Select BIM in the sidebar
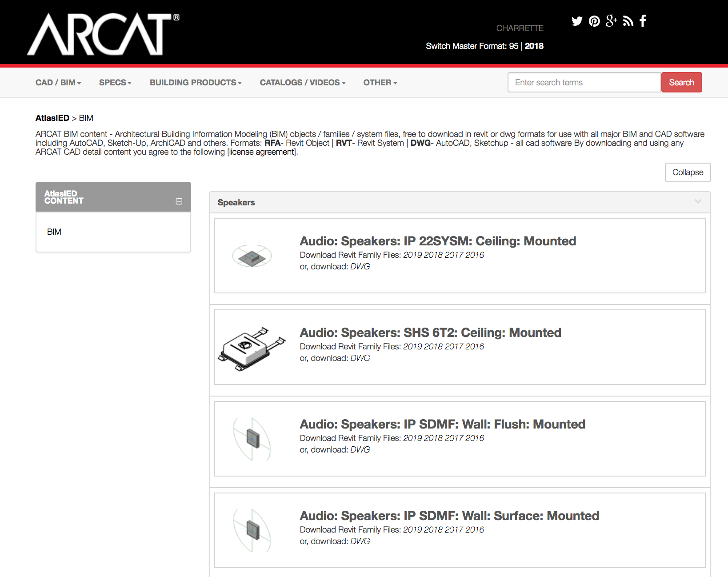The height and width of the screenshot is (577, 728). (x=54, y=232)
